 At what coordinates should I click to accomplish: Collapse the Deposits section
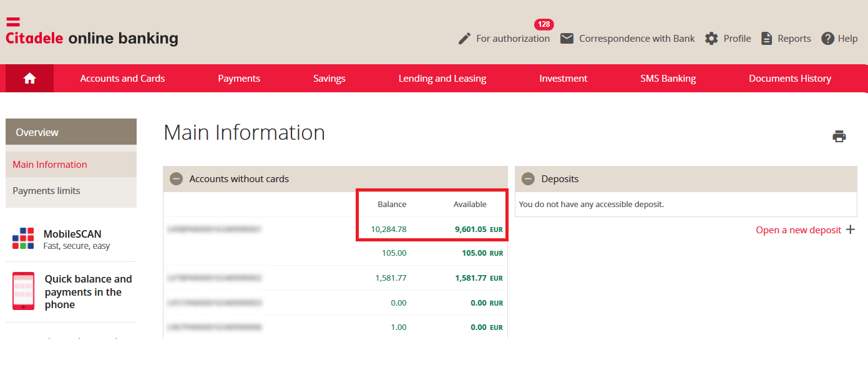[x=528, y=178]
